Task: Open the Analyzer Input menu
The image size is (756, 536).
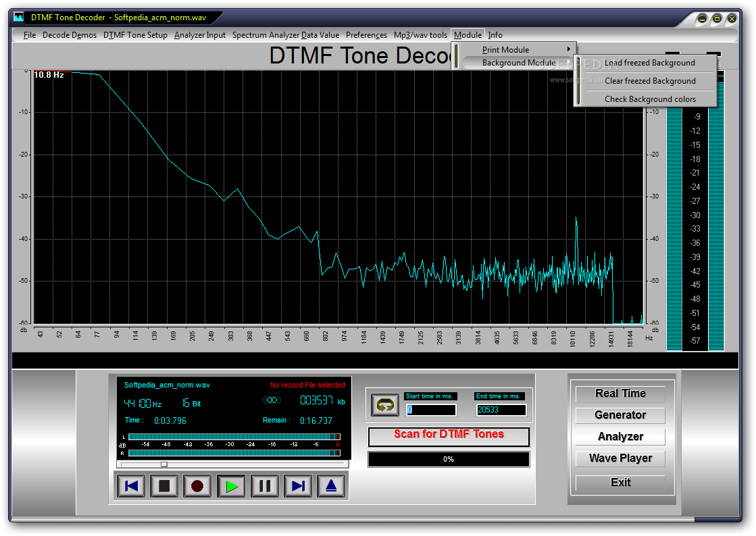Action: click(199, 35)
